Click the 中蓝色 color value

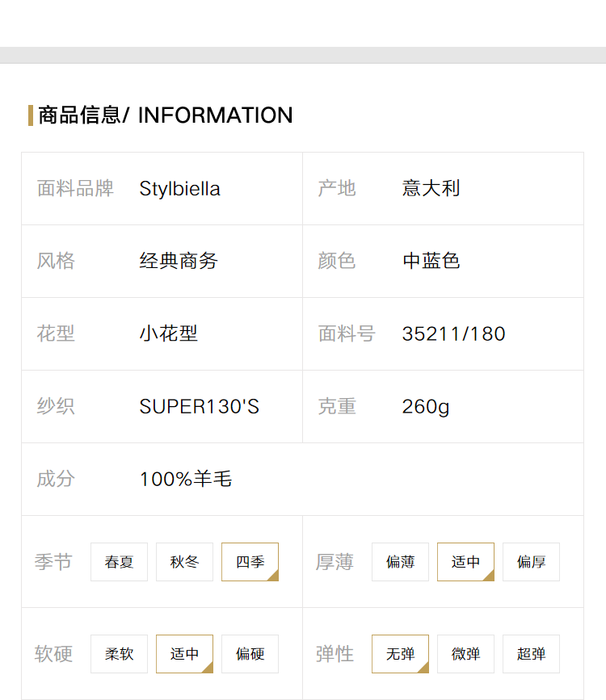(431, 261)
